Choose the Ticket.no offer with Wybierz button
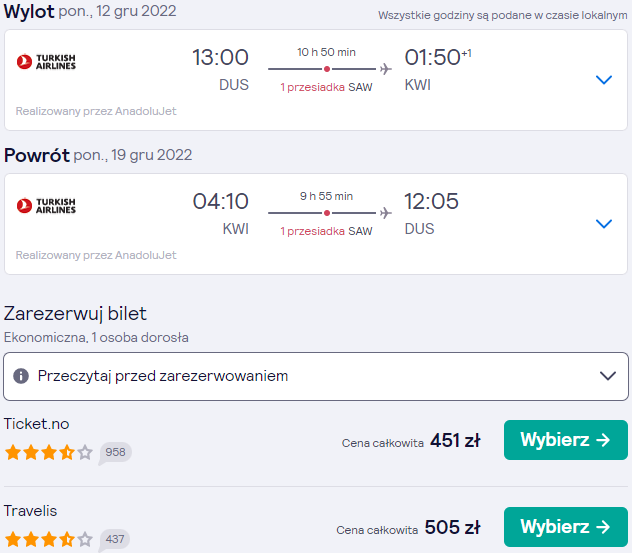Image resolution: width=632 pixels, height=553 pixels. point(565,440)
